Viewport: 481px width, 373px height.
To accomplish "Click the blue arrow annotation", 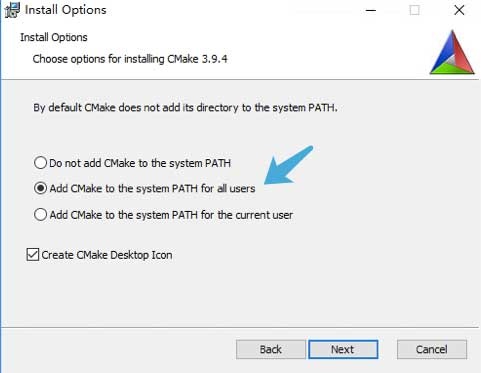I will 288,165.
